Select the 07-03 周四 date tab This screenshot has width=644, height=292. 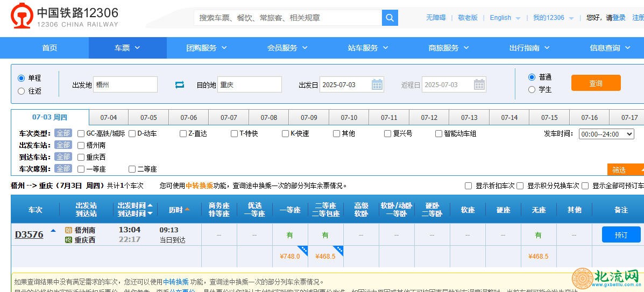(x=49, y=117)
